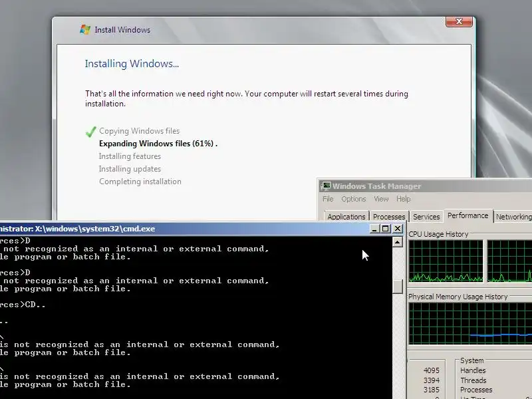532x399 pixels.
Task: Click the value 4095 in Task Manager
Action: tap(431, 370)
